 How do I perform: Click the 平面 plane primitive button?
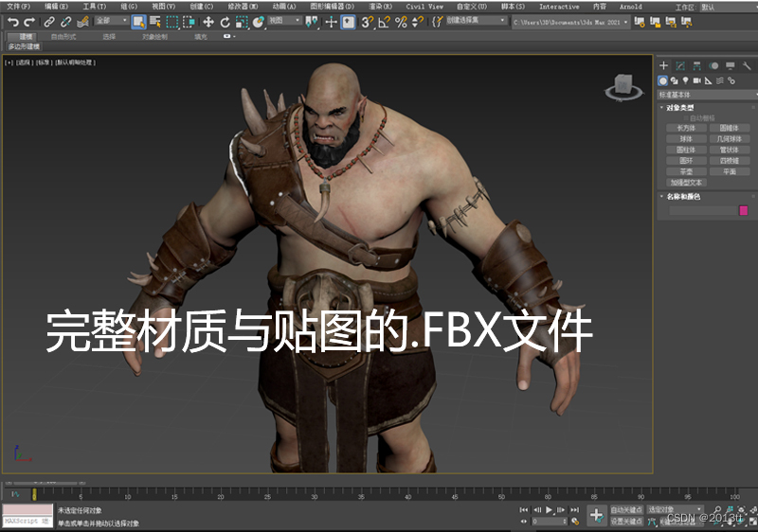click(x=729, y=171)
